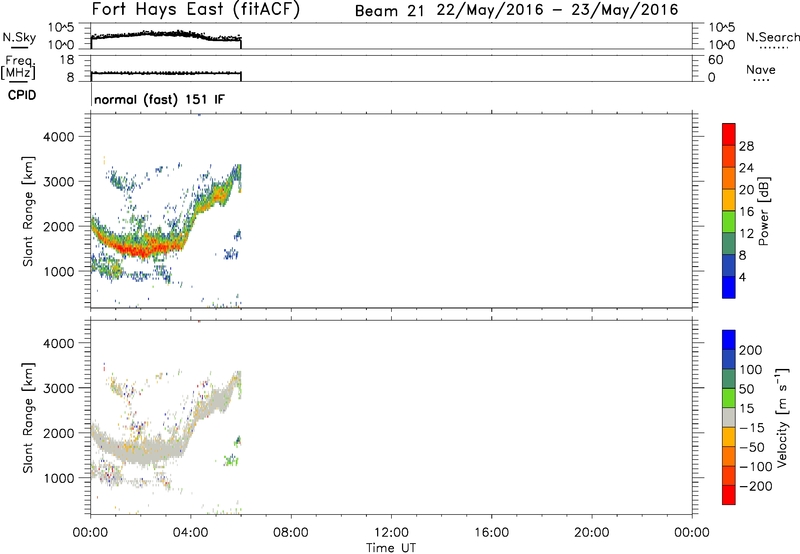Click the 'Slant Range [km]' label of the velocity panel

point(28,418)
